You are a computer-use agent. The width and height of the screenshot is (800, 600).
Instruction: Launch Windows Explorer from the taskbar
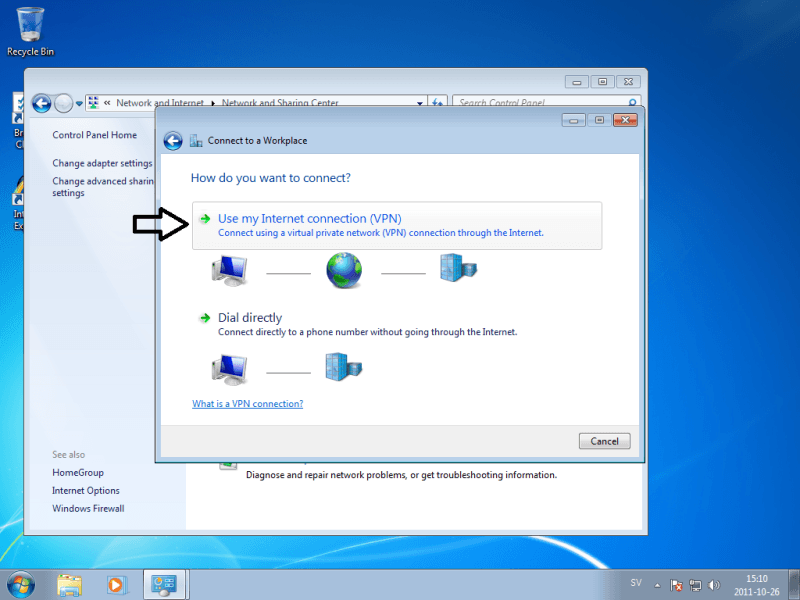pos(69,583)
